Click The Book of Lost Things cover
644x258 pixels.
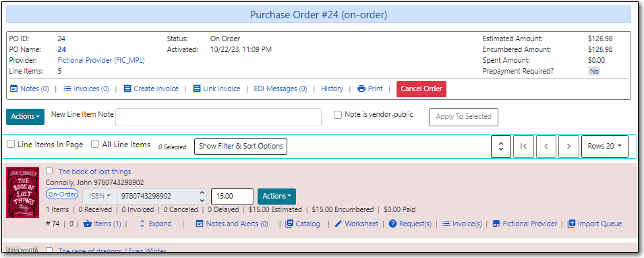(x=22, y=192)
